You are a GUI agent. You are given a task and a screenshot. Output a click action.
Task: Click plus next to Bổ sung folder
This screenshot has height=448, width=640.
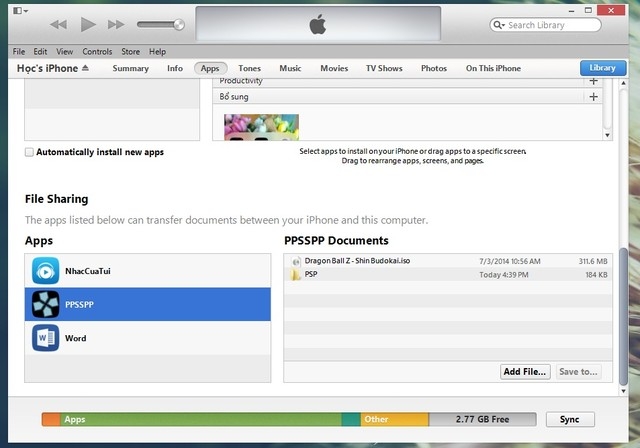click(593, 97)
